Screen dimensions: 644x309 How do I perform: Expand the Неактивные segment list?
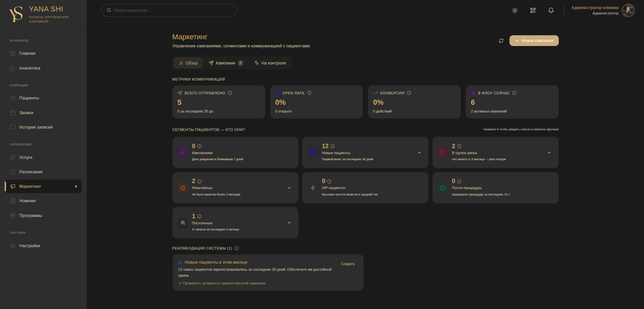(x=289, y=188)
